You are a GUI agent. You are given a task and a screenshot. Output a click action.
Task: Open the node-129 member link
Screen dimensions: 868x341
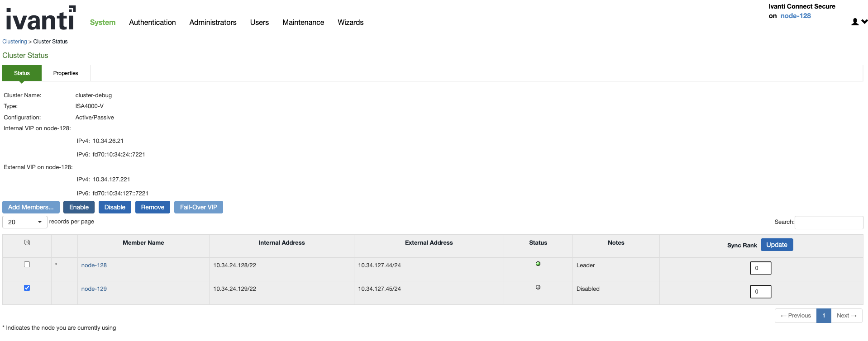pos(94,289)
